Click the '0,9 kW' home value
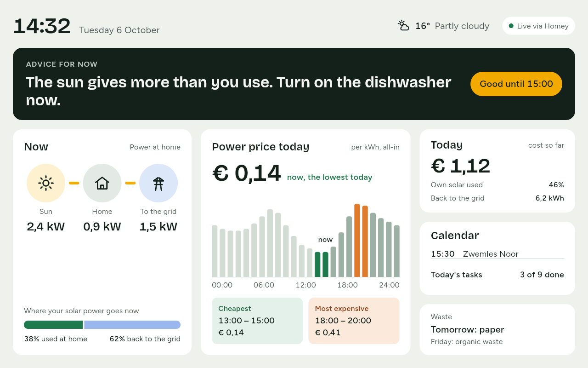This screenshot has width=588, height=368. click(x=102, y=226)
